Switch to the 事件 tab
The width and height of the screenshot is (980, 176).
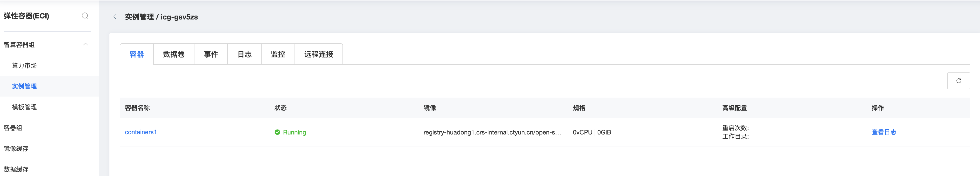coord(211,55)
